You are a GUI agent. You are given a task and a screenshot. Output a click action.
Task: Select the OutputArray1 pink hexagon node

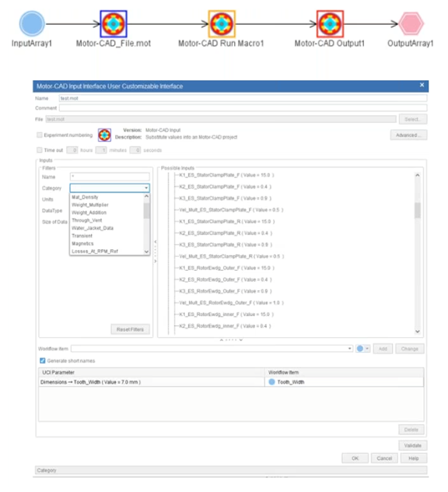click(x=411, y=23)
